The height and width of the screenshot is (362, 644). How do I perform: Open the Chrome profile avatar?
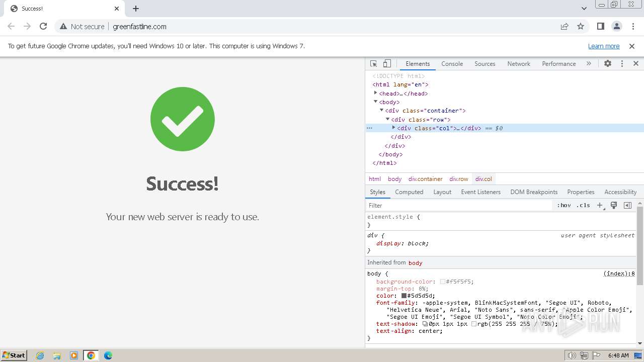pyautogui.click(x=616, y=26)
